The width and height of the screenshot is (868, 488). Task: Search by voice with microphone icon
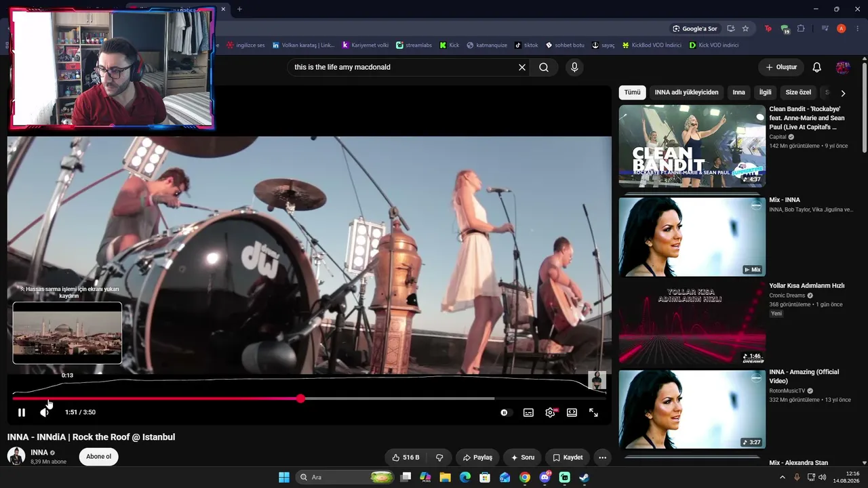click(574, 67)
